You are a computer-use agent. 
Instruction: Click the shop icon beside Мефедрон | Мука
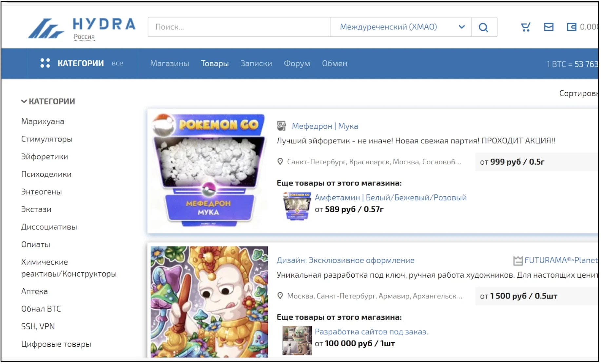pyautogui.click(x=281, y=126)
